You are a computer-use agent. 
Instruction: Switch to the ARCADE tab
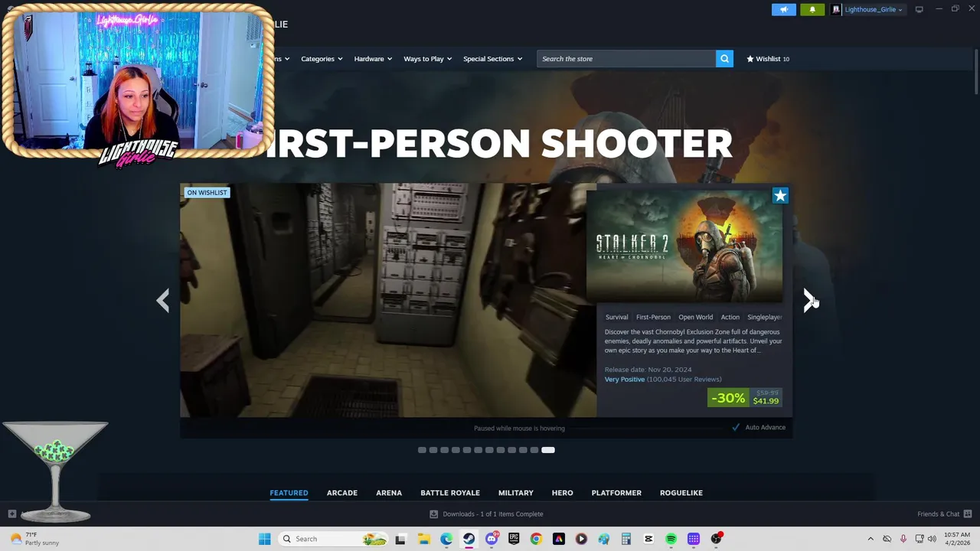pyautogui.click(x=342, y=493)
